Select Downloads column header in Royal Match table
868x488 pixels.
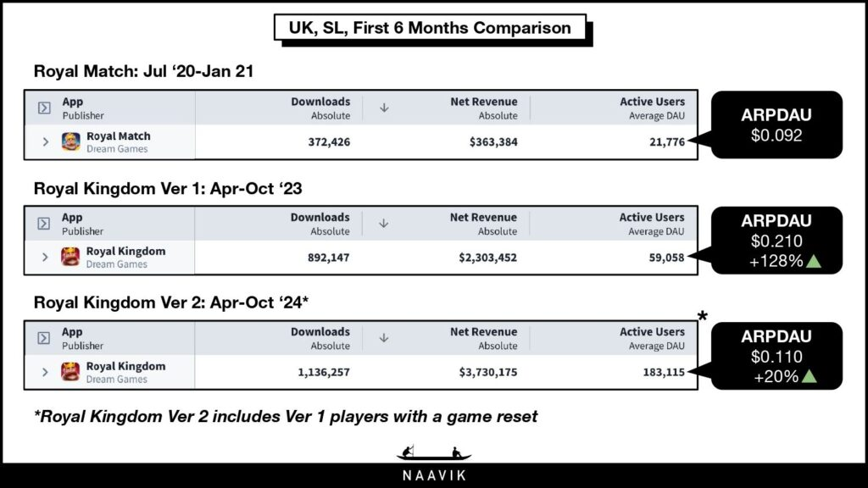[320, 108]
